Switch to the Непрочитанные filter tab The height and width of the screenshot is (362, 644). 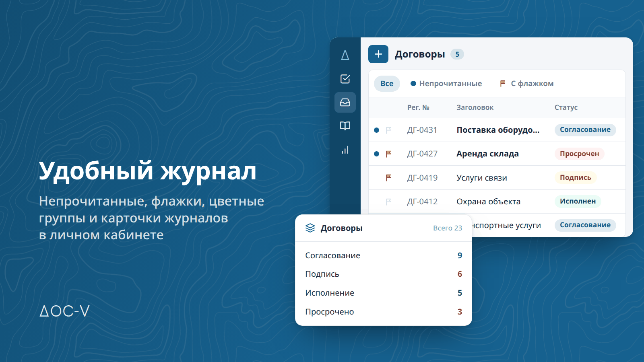pyautogui.click(x=446, y=84)
